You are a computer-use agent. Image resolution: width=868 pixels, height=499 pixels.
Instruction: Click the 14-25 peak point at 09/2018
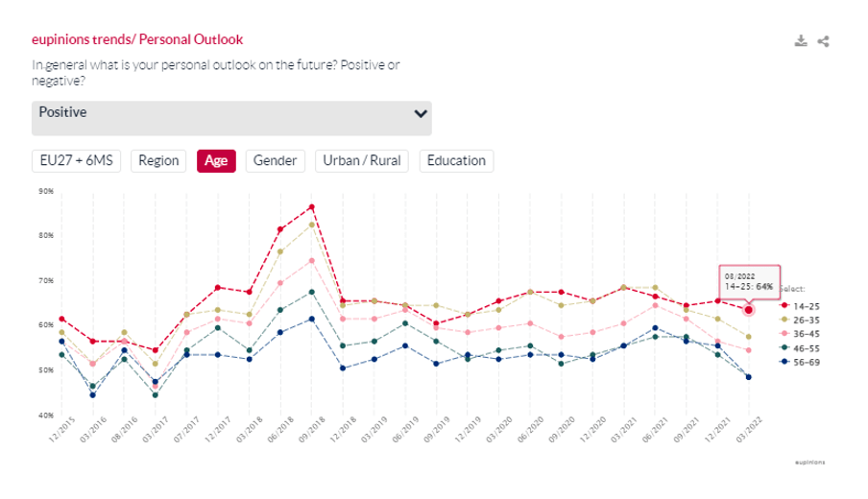click(312, 207)
